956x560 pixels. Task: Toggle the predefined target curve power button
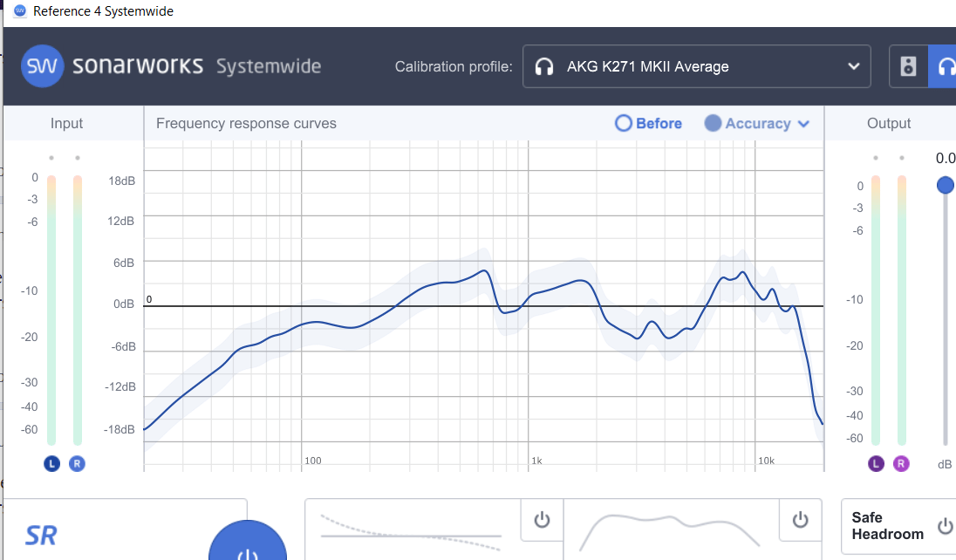[x=800, y=520]
